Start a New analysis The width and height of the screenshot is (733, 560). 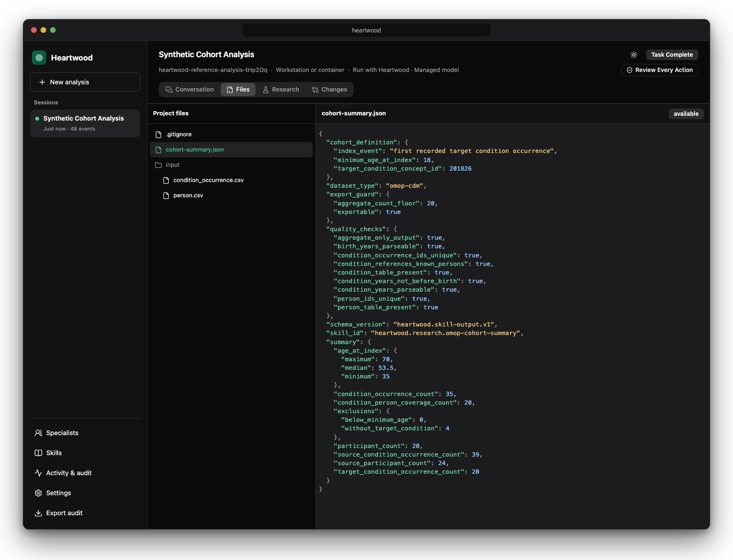click(85, 82)
